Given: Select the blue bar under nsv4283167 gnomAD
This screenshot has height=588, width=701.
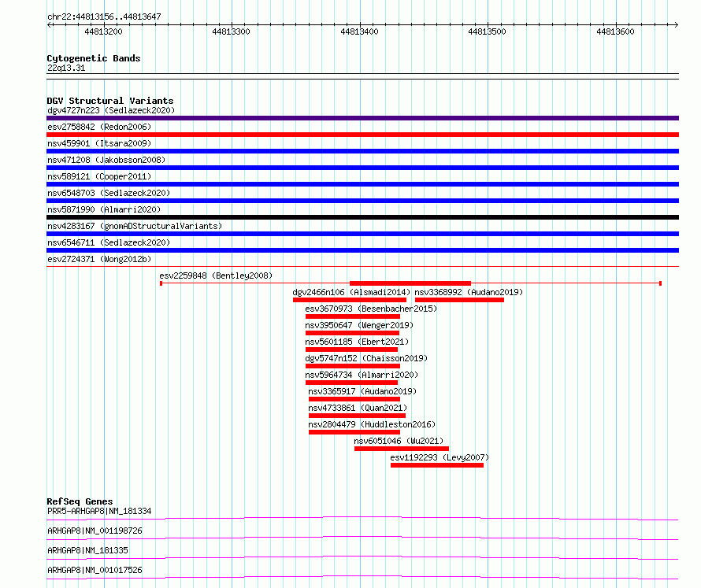Looking at the screenshot, I should [x=362, y=234].
